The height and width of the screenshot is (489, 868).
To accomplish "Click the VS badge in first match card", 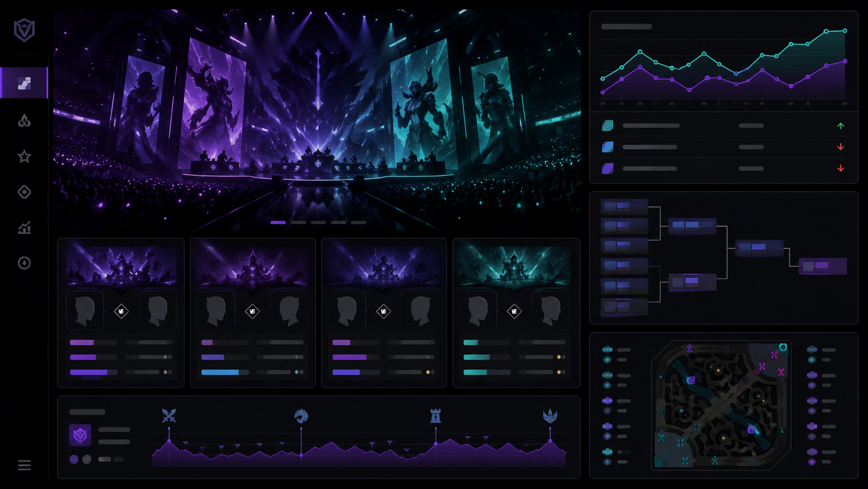I will pyautogui.click(x=121, y=311).
